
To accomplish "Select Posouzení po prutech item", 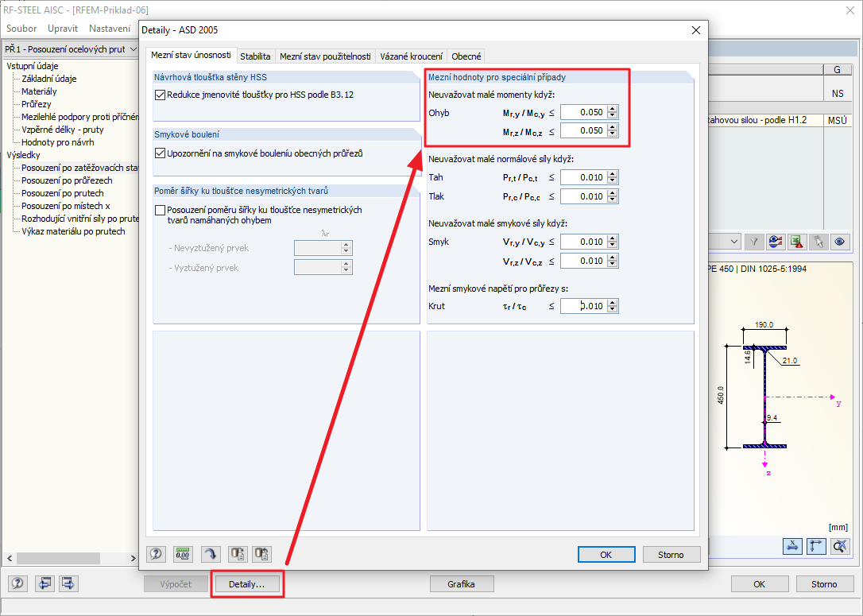I will [x=62, y=193].
